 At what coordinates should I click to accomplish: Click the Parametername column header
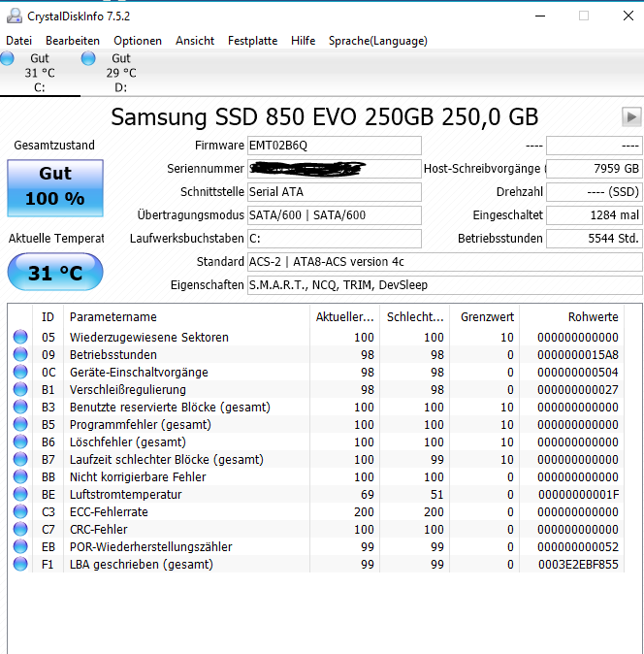click(186, 317)
